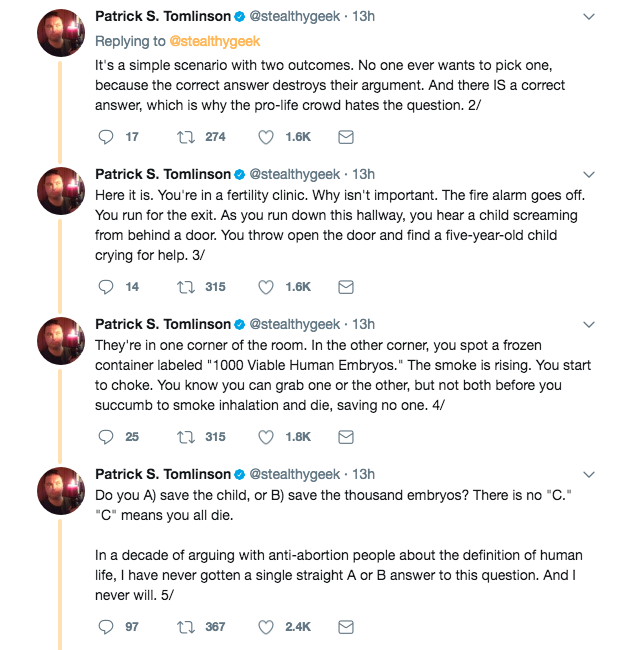635x650 pixels.
Task: Like the tweet with 2.4K likes
Action: pos(267,627)
